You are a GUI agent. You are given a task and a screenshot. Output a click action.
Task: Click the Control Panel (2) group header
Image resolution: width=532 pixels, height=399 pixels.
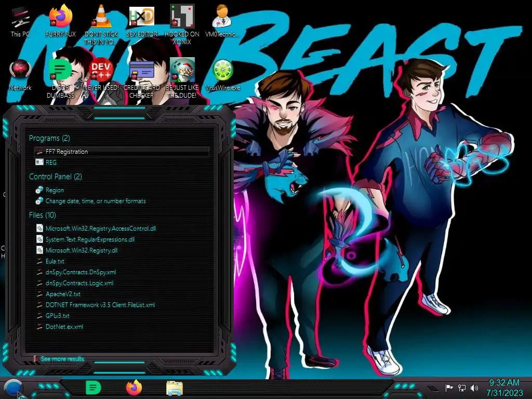coord(55,177)
